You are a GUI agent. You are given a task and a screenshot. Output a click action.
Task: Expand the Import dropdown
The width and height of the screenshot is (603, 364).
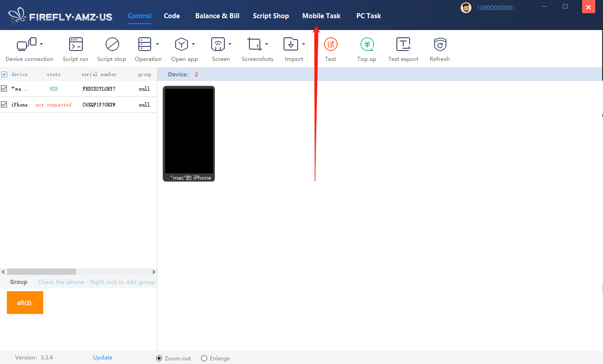pos(304,44)
